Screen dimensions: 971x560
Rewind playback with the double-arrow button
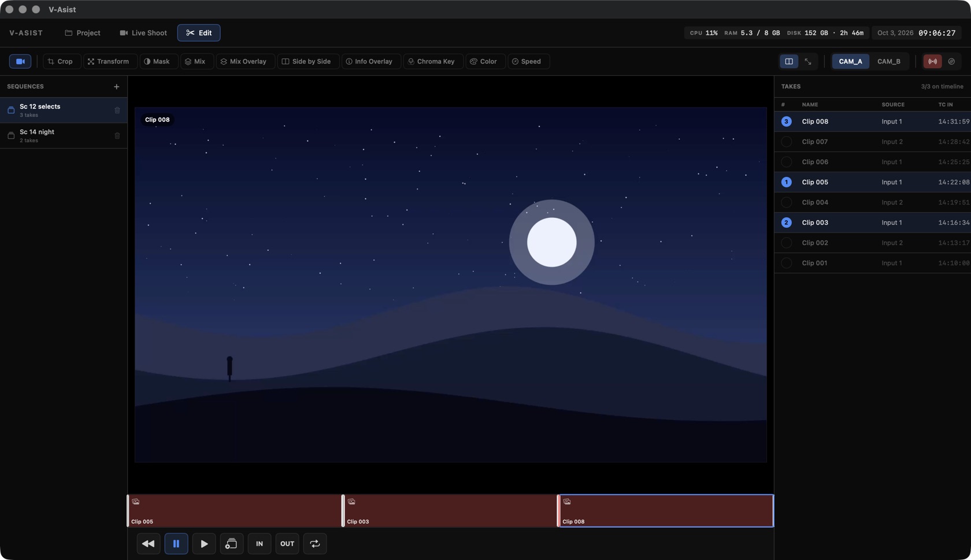click(149, 544)
